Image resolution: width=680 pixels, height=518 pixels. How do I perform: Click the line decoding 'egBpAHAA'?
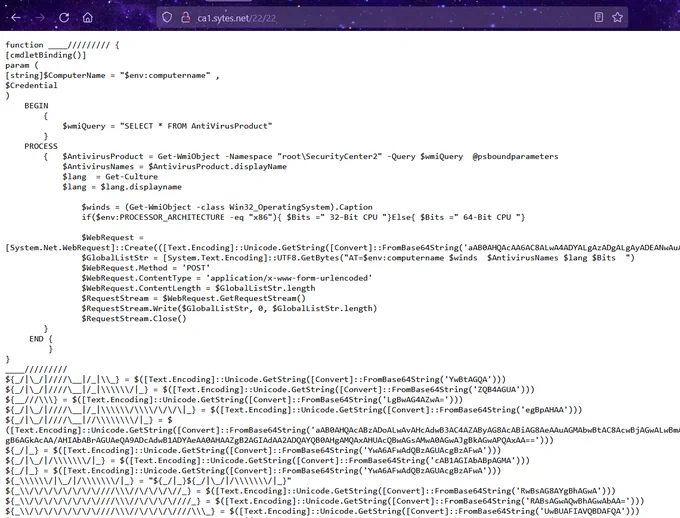(x=294, y=410)
